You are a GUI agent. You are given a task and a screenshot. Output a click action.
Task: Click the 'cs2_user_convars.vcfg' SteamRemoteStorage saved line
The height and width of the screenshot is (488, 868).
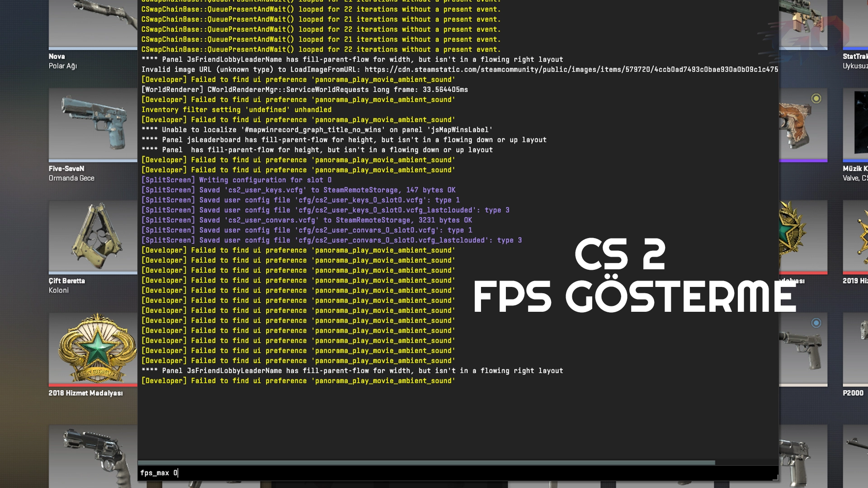(x=307, y=220)
